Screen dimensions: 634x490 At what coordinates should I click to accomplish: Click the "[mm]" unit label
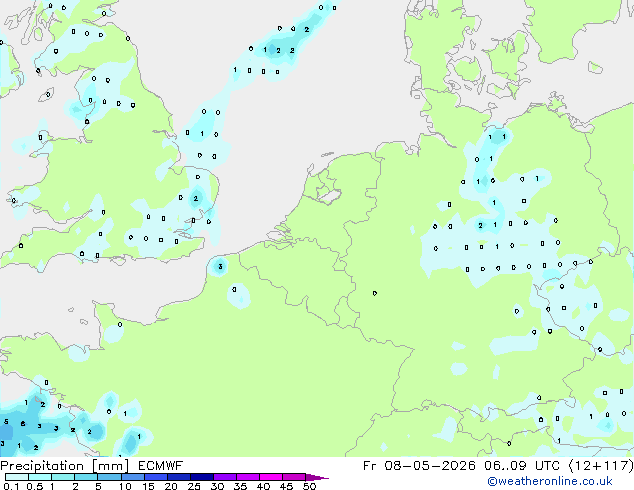point(111,466)
